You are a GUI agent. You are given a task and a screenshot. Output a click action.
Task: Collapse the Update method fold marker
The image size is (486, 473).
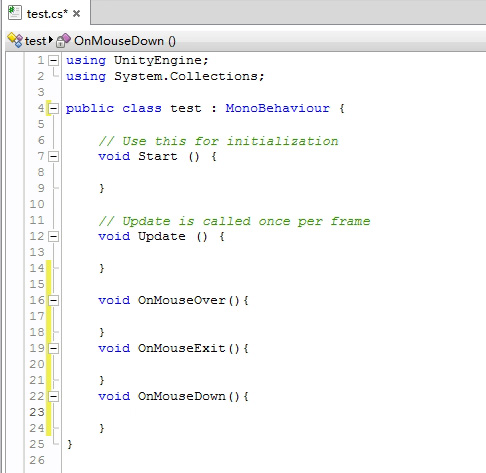click(x=53, y=236)
